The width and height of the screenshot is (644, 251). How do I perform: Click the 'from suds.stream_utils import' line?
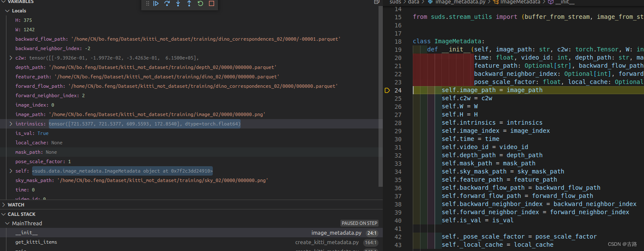pos(528,17)
